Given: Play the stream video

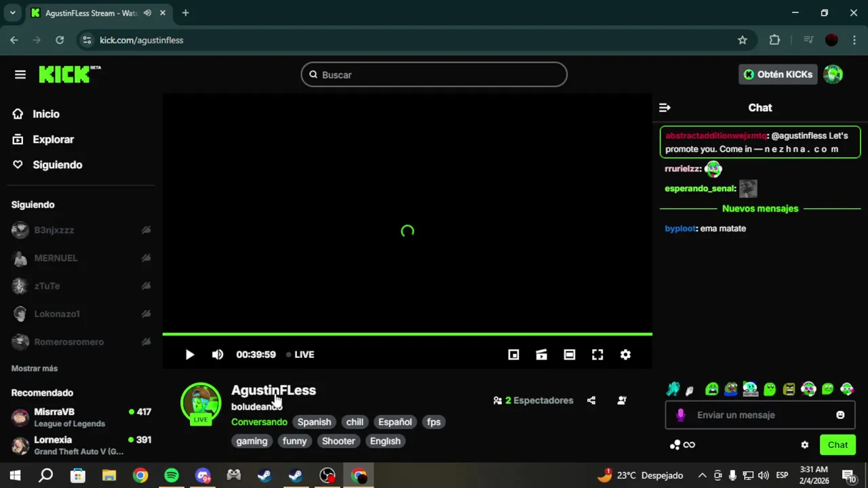Looking at the screenshot, I should [x=190, y=354].
